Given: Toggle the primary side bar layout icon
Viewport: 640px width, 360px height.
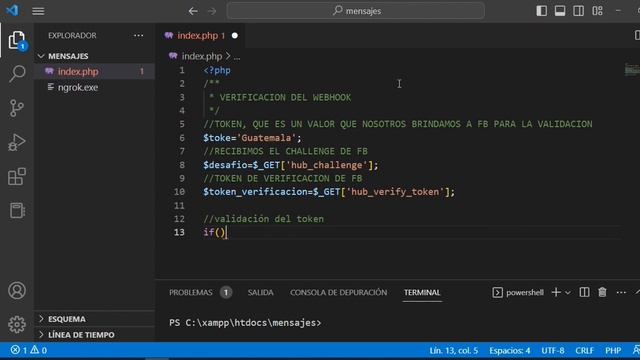Looking at the screenshot, I should click(x=542, y=11).
